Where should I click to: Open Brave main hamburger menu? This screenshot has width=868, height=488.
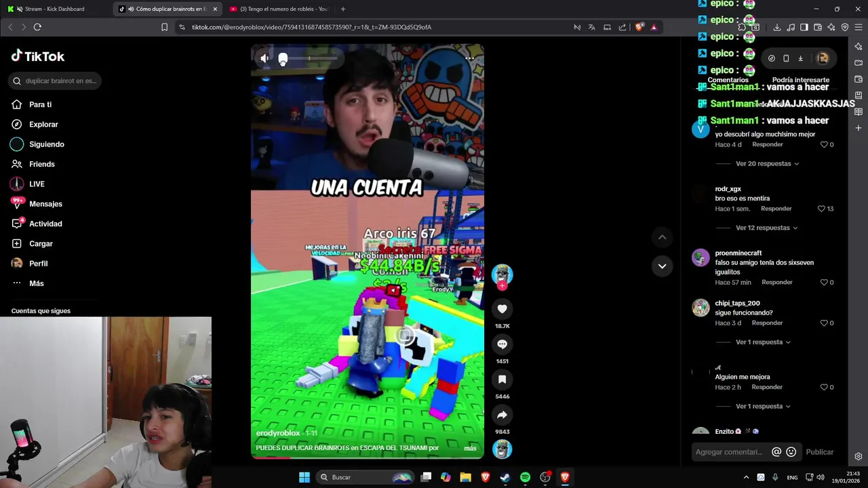point(859,27)
